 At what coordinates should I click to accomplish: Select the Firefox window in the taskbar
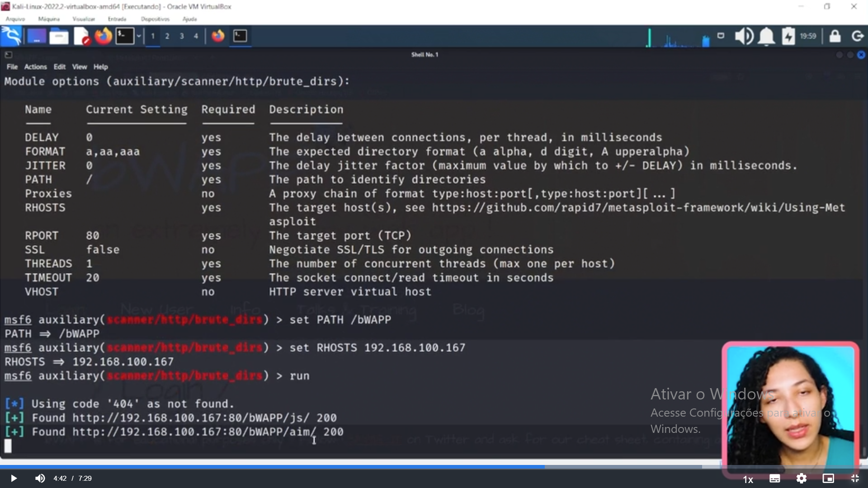(x=218, y=36)
